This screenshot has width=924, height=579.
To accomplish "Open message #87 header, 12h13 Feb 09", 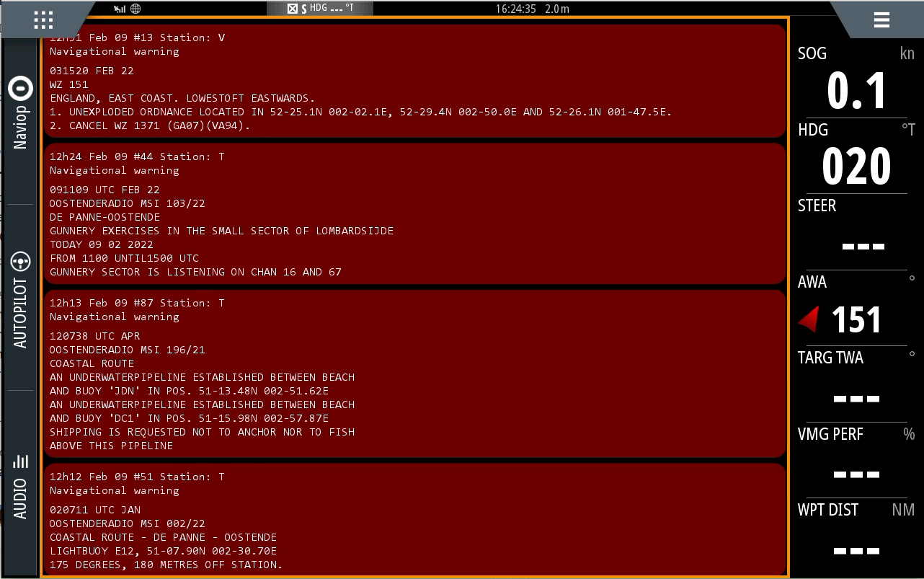I will (138, 303).
